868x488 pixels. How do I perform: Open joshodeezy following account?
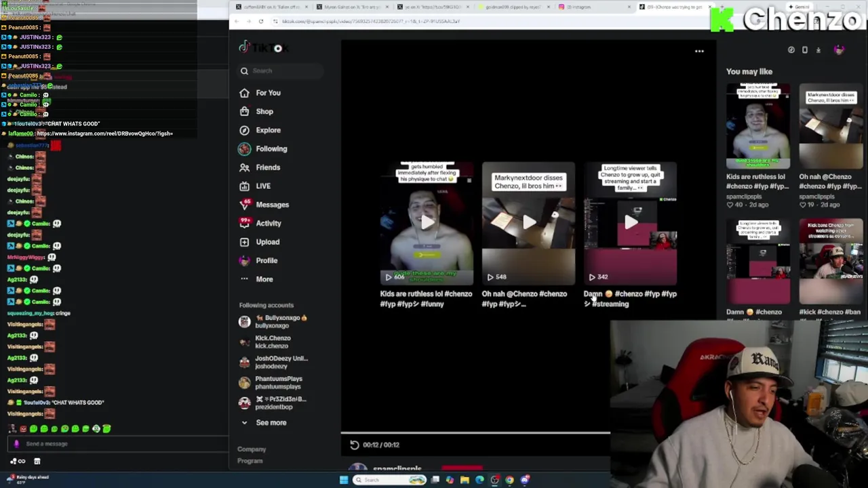(x=274, y=362)
